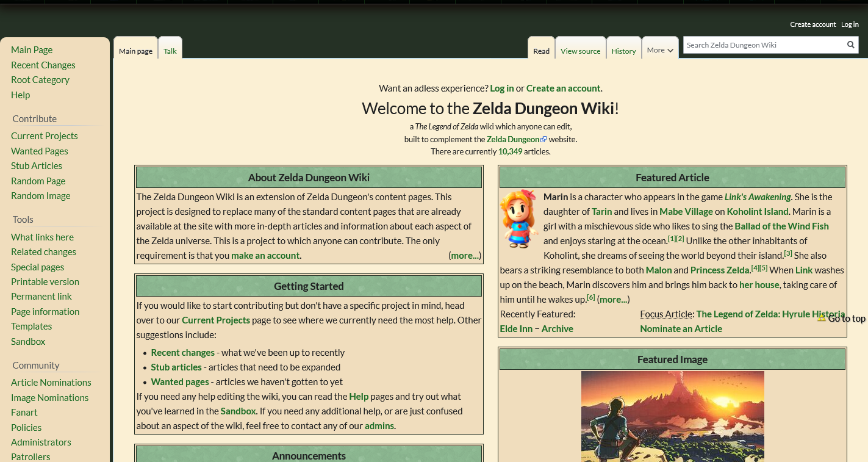The height and width of the screenshot is (462, 868).
Task: Click the Go to top arrow icon
Action: pyautogui.click(x=822, y=318)
